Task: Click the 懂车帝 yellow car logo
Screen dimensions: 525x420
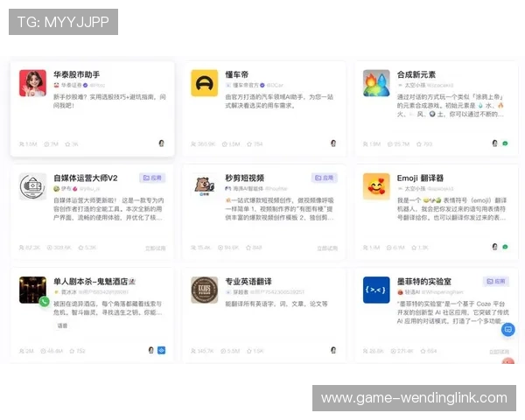Action: 204,83
